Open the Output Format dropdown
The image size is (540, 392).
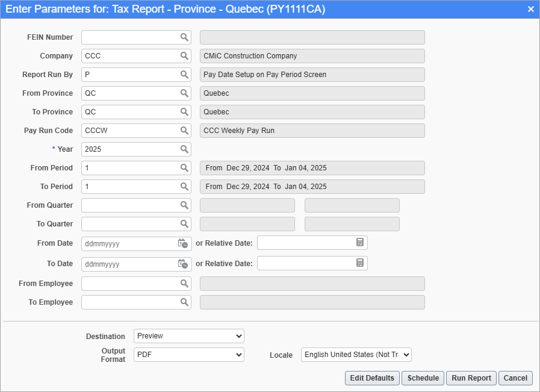tap(188, 355)
